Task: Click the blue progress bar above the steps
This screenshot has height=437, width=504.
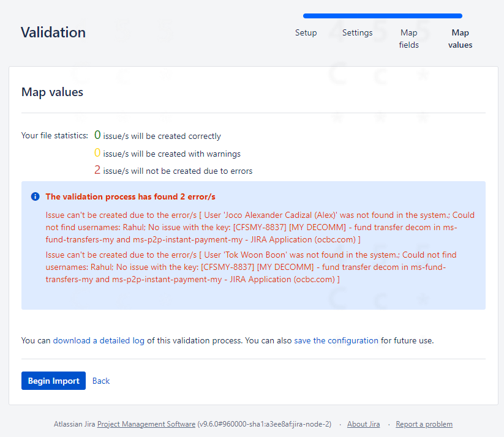Action: coord(382,16)
